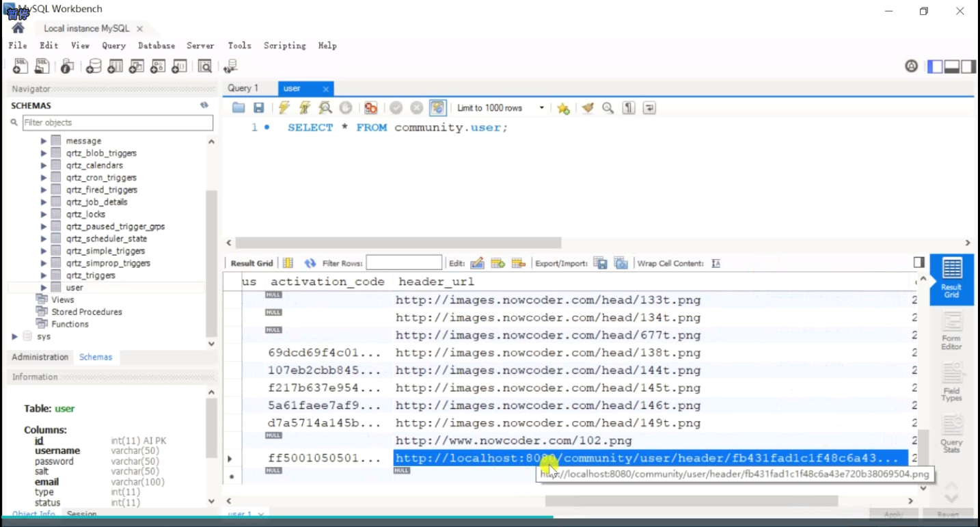The image size is (980, 527).
Task: Insert a new row icon
Action: [x=498, y=263]
